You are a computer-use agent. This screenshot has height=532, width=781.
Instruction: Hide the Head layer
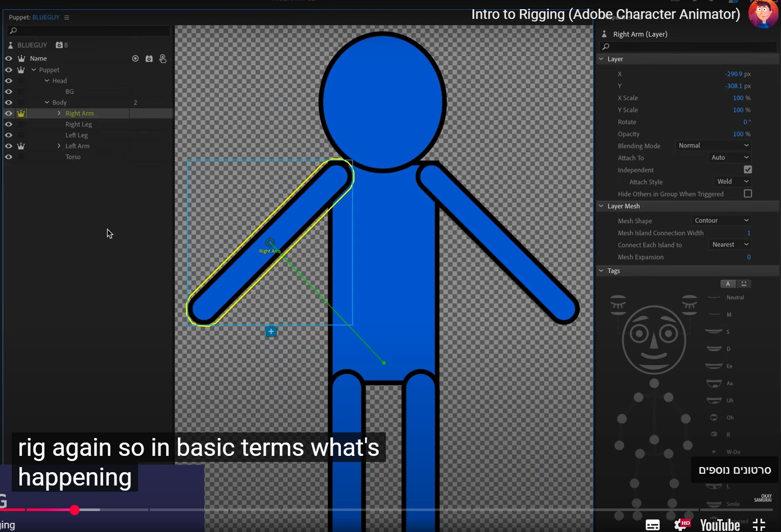tap(9, 81)
